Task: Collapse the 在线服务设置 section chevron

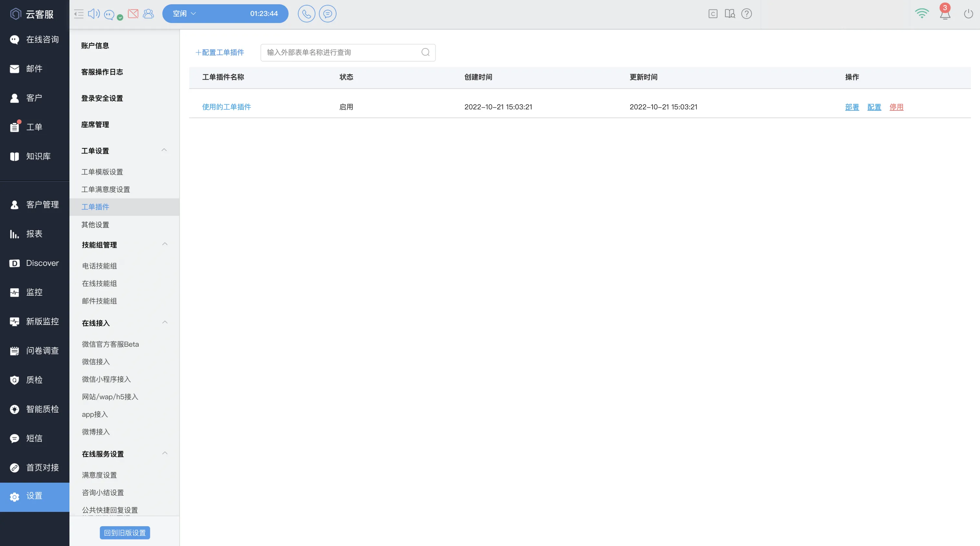Action: tap(165, 453)
